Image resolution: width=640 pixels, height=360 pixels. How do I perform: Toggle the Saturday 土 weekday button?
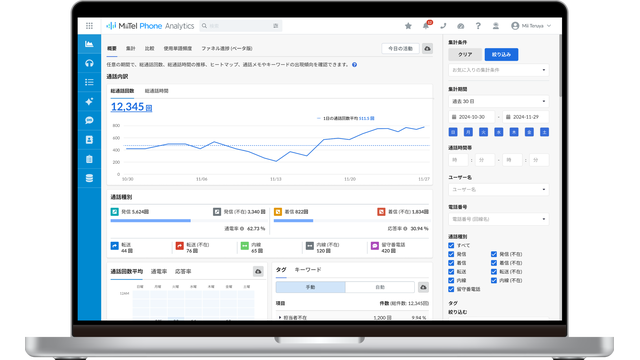pyautogui.click(x=544, y=132)
